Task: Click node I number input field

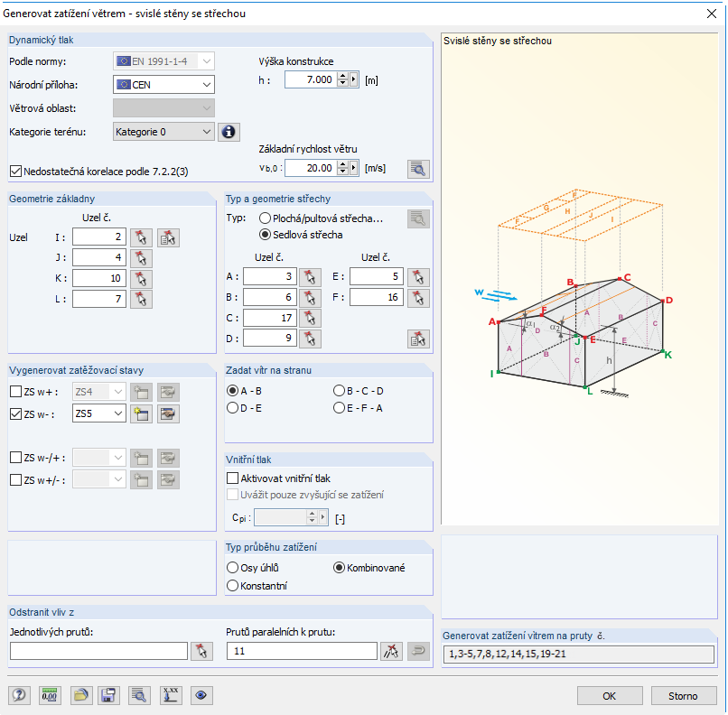Action: point(99,237)
